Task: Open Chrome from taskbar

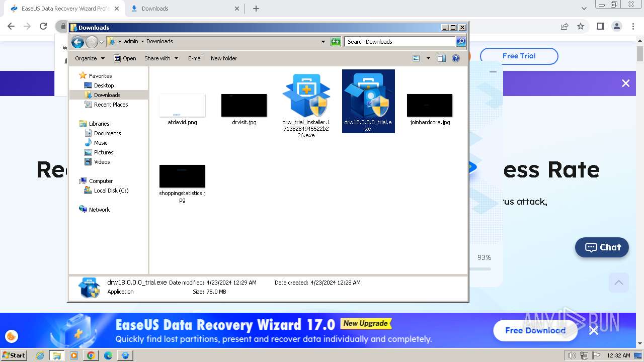Action: [91, 355]
